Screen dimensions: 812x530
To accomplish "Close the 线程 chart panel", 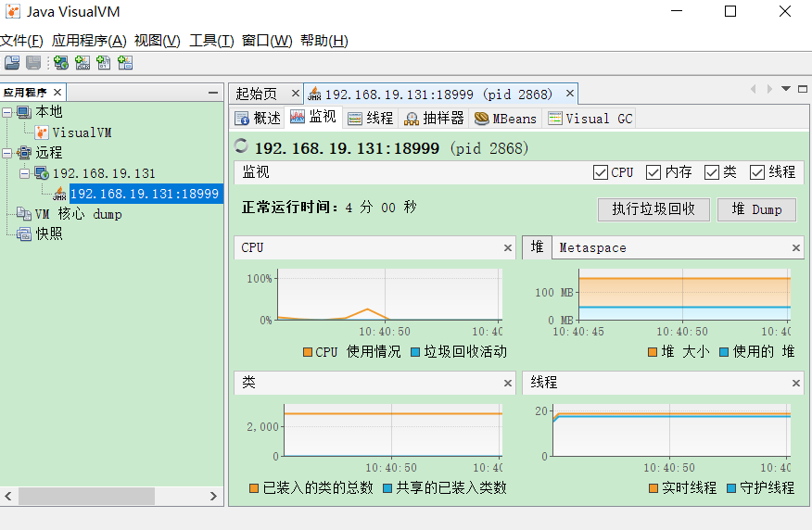I will (796, 383).
